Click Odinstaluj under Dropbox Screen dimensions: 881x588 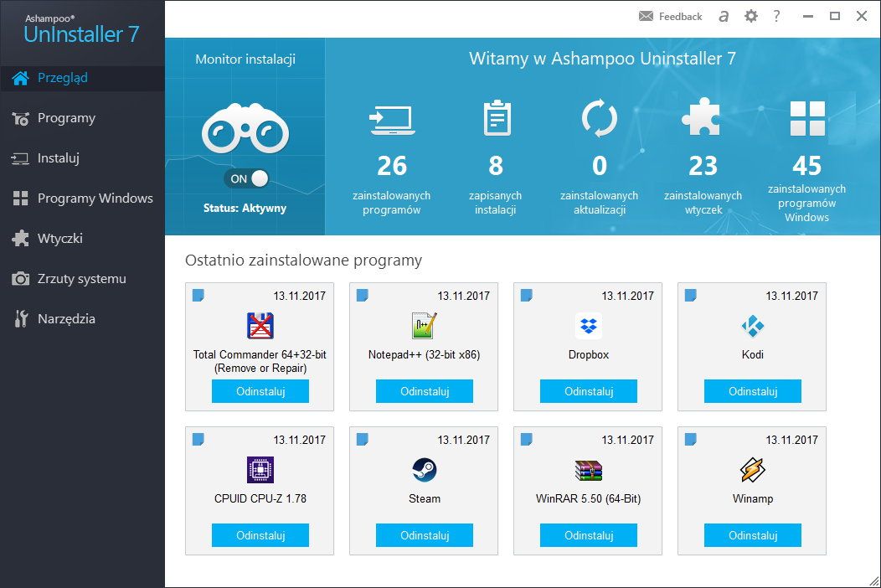point(588,391)
